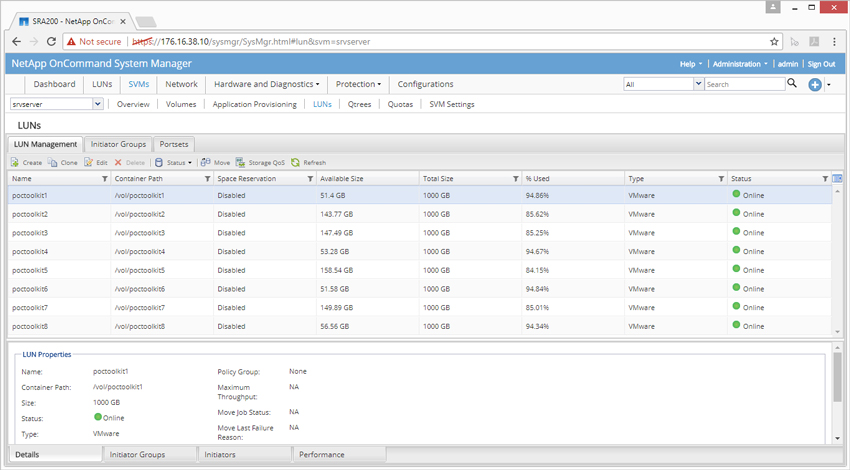Filter the Space Reservation column
This screenshot has width=850, height=470.
[310, 178]
